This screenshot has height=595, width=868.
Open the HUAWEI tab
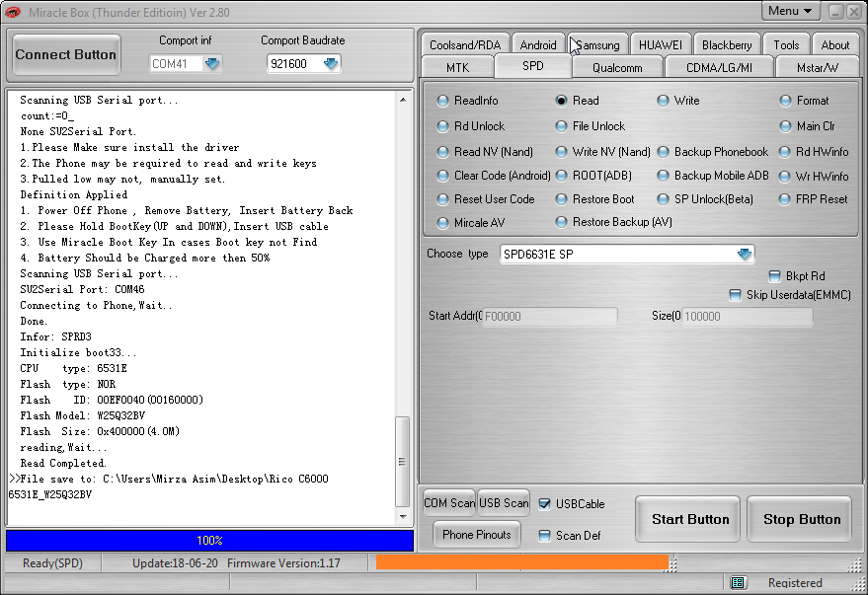[x=661, y=44]
